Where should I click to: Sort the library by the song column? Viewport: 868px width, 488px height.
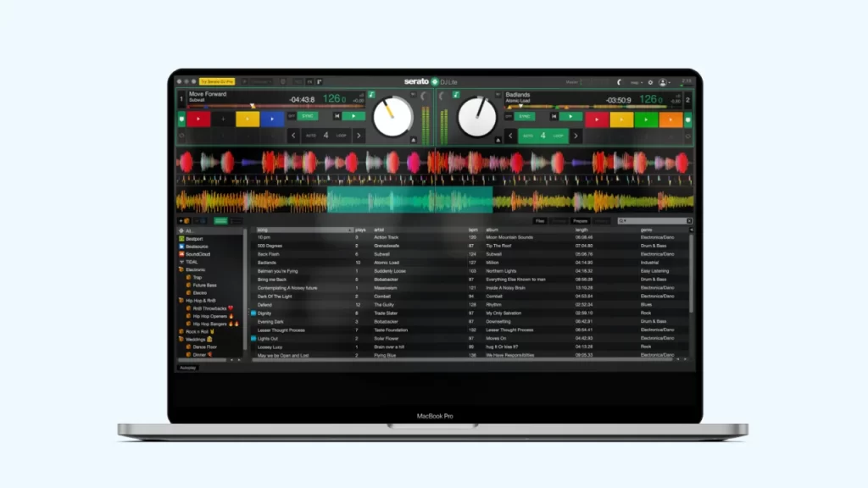point(304,230)
